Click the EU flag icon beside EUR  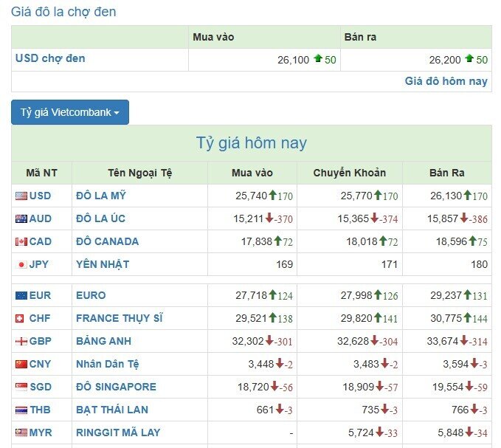tap(21, 295)
